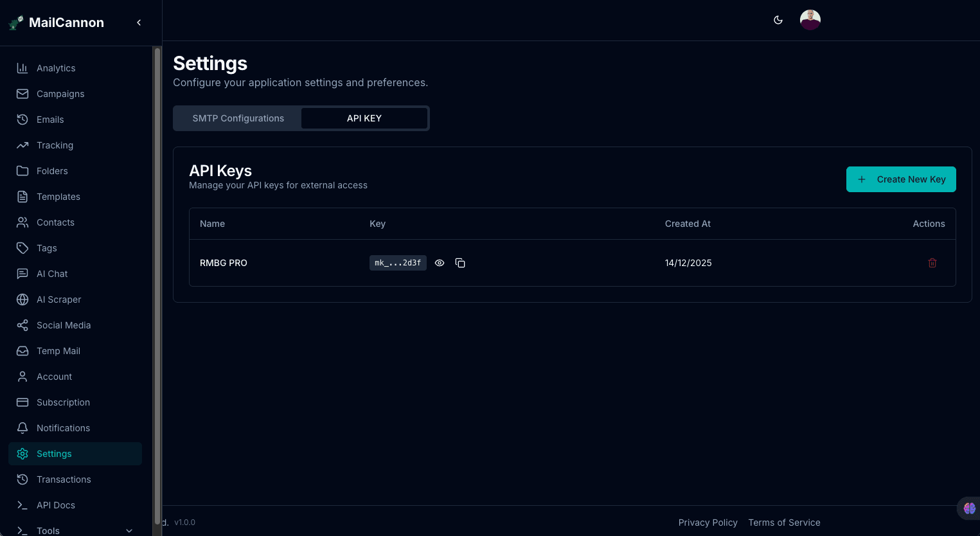Click the RMBG PRO name cell
The image size is (980, 536).
click(224, 263)
